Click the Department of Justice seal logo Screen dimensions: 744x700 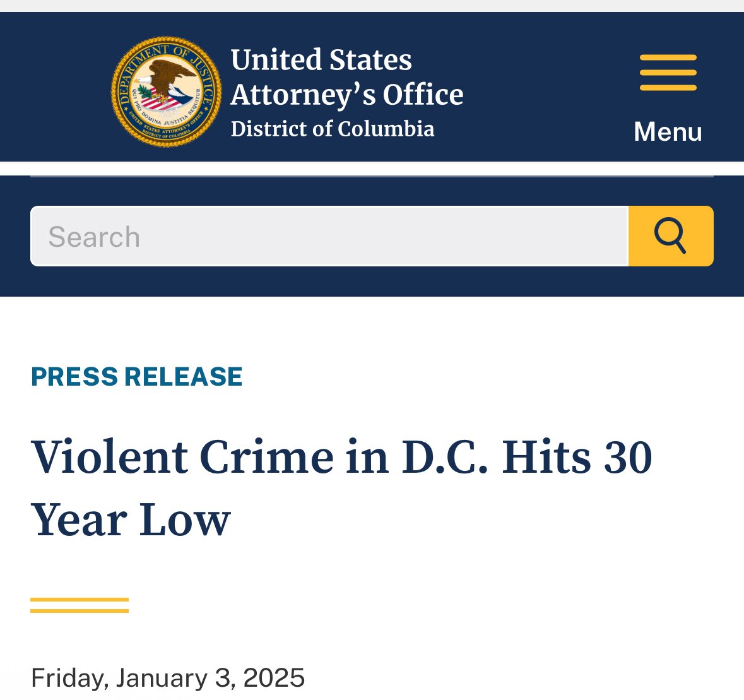pyautogui.click(x=166, y=92)
